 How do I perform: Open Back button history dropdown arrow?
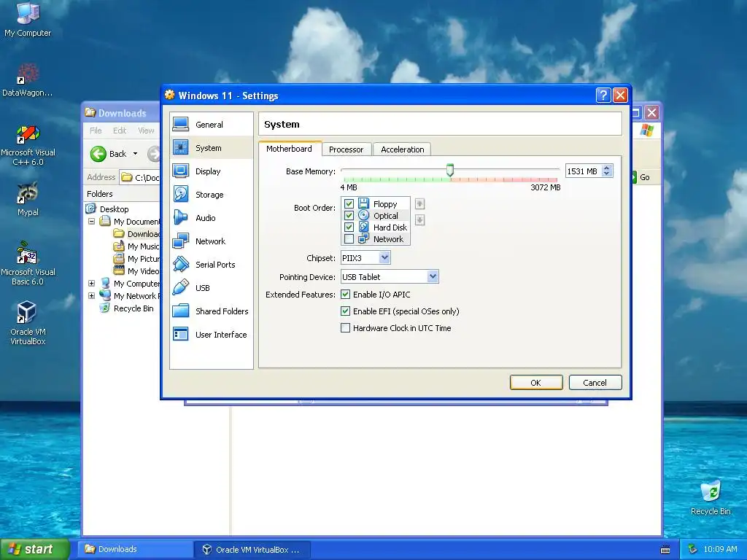[x=135, y=154]
